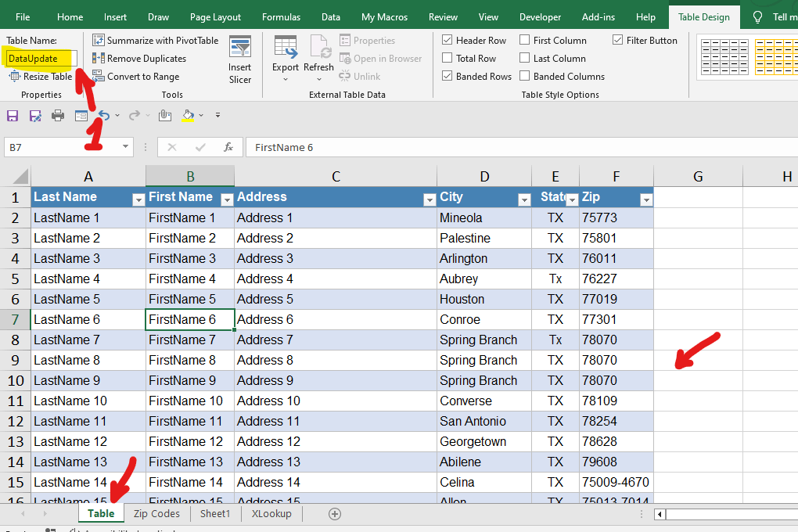Screen dimensions: 798x532
Task: Open the Page Layout ribbon tab
Action: [x=215, y=16]
